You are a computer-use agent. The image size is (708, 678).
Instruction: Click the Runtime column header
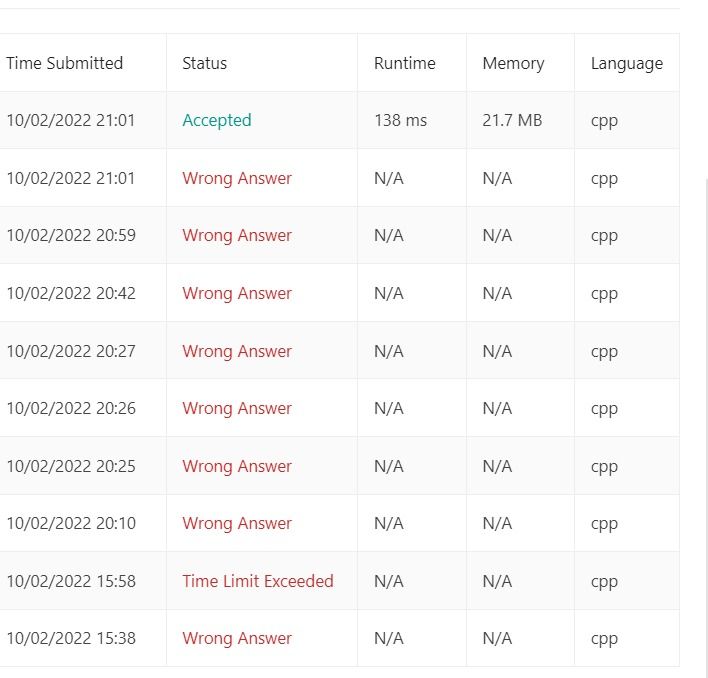[405, 63]
